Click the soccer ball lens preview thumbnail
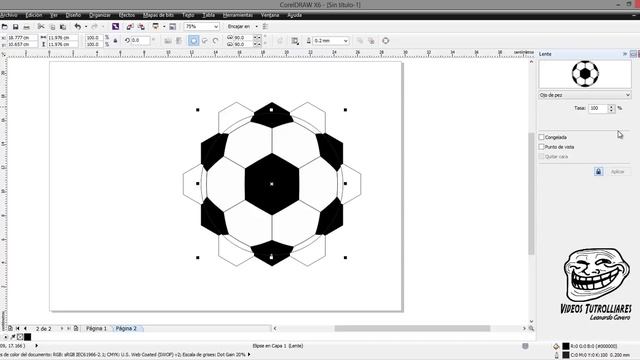This screenshot has width=640, height=360. [585, 74]
